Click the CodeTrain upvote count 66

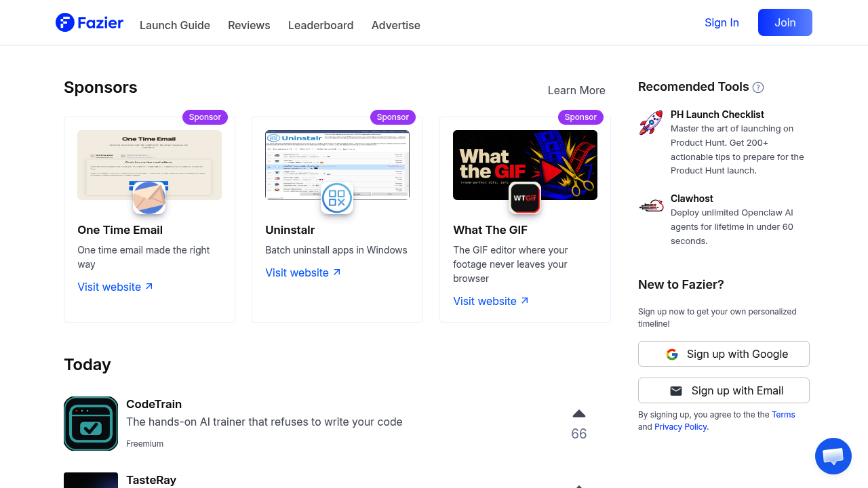(578, 434)
